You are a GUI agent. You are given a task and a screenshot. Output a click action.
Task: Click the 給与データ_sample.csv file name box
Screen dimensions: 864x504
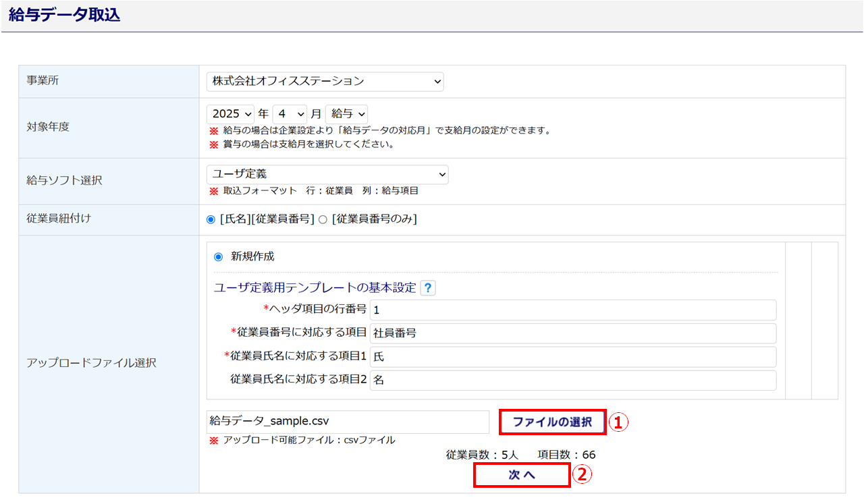(347, 422)
